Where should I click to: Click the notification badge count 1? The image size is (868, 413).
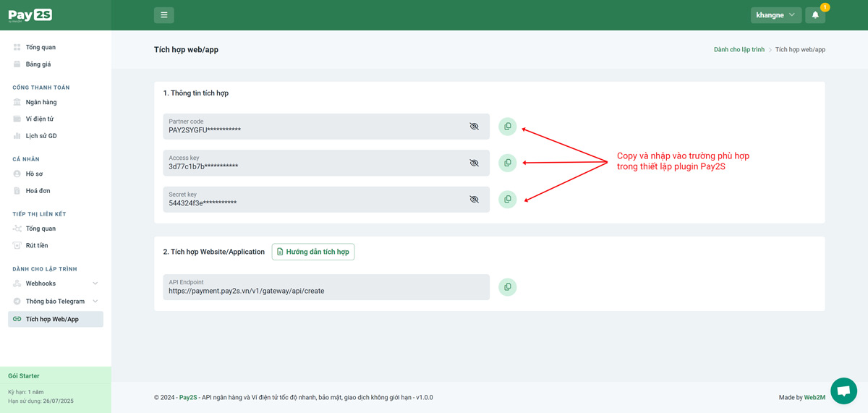tap(825, 7)
